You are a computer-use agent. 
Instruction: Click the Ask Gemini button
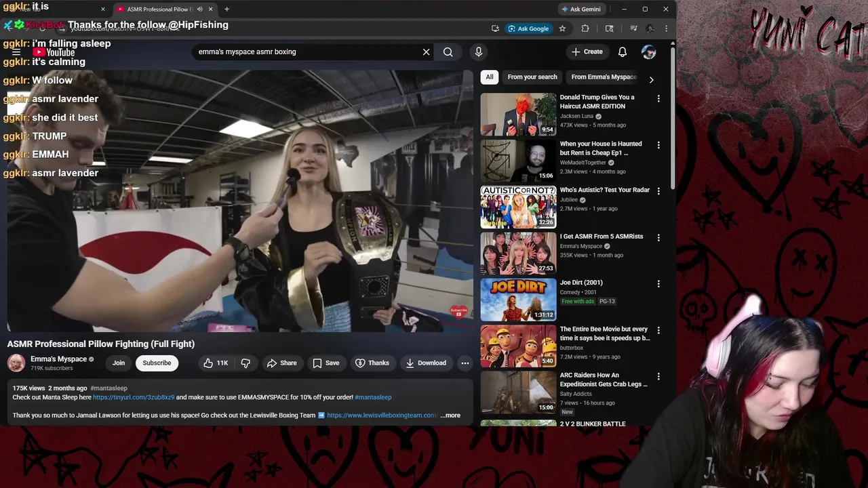point(581,9)
